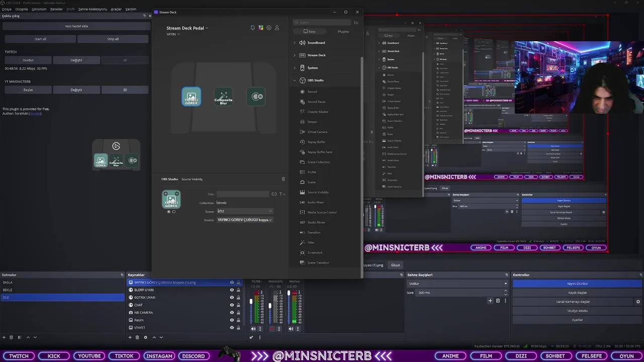644x362 pixels.
Task: Open properties gear under Kaynaklar sources list
Action: click(x=146, y=337)
